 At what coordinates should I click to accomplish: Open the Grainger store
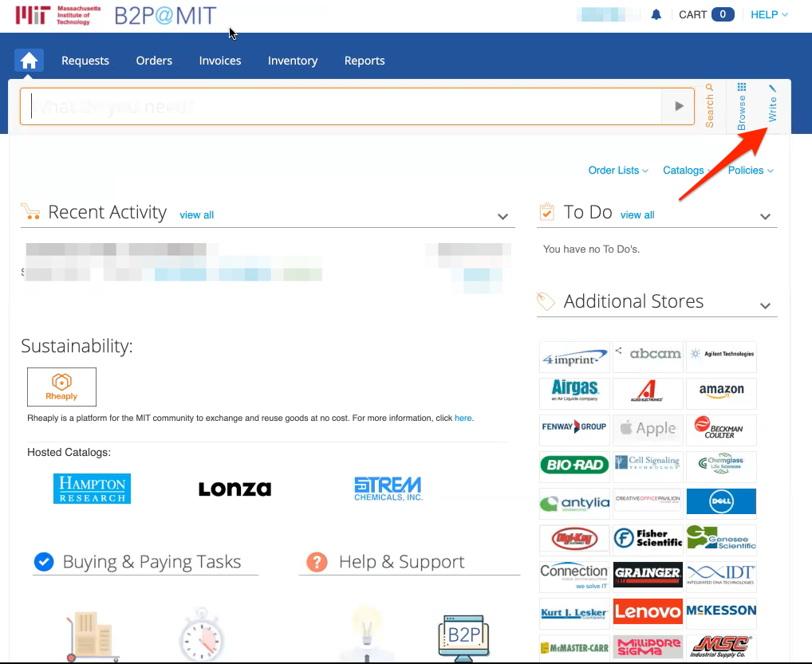[x=648, y=577]
